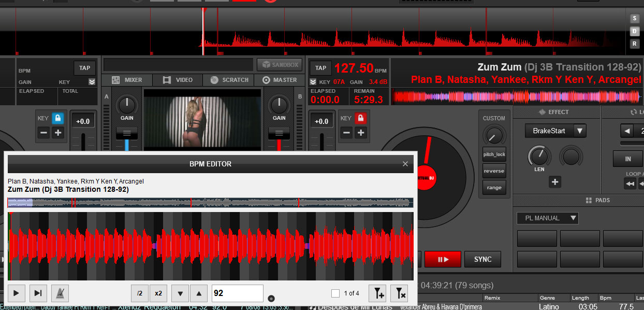Viewport: 644px width, 310px height.
Task: Toggle the reverse custom button
Action: coord(494,171)
